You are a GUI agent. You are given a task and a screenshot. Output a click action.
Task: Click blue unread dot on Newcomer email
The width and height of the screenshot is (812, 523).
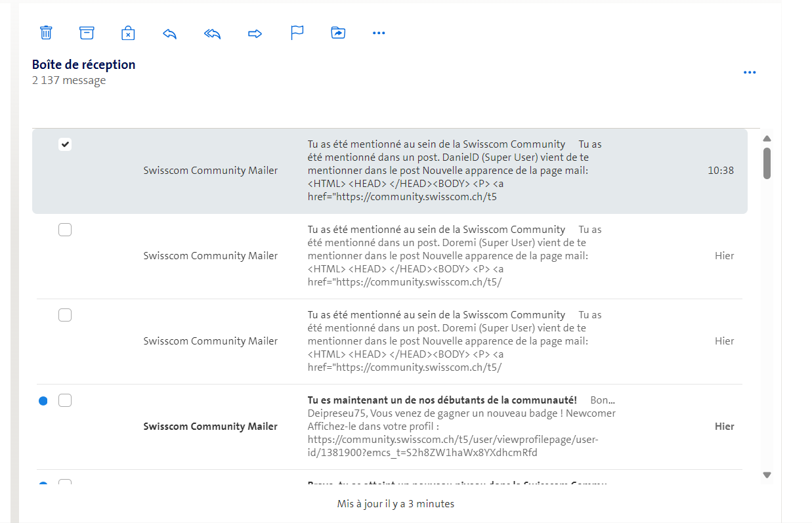coord(43,401)
